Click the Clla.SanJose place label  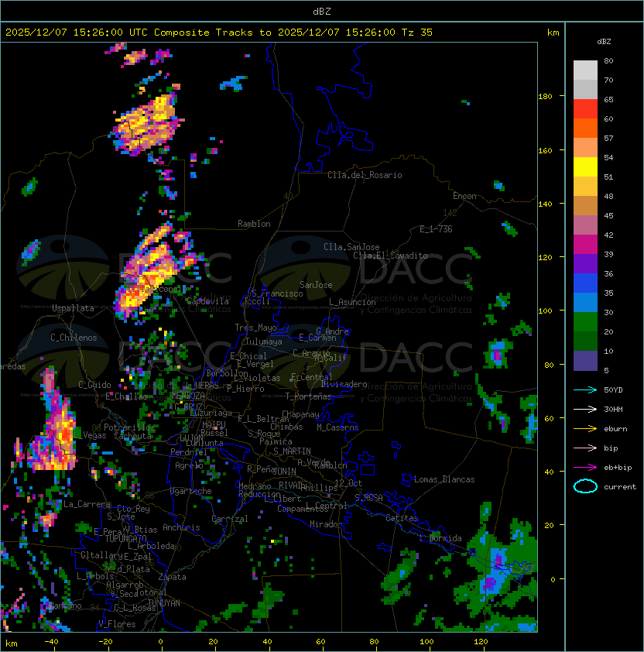[351, 247]
